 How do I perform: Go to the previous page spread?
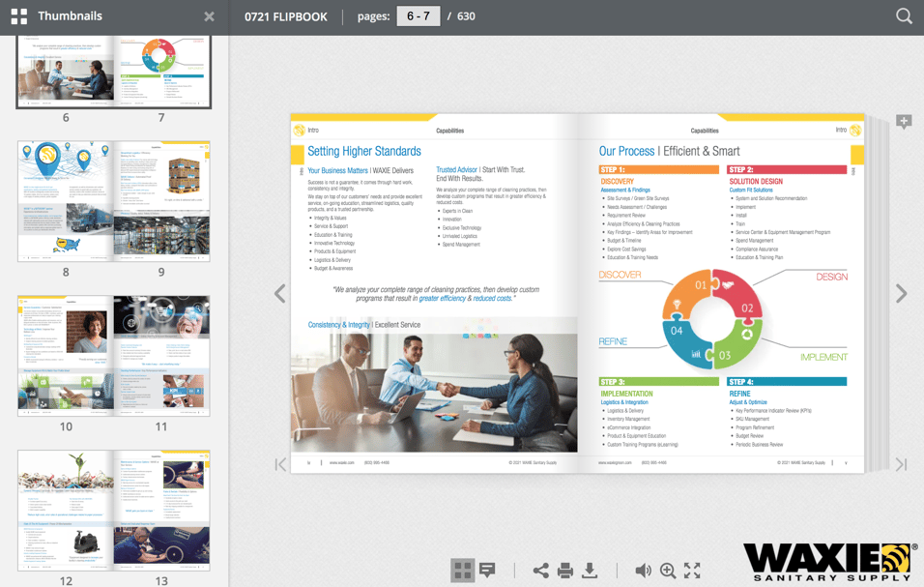tap(280, 294)
